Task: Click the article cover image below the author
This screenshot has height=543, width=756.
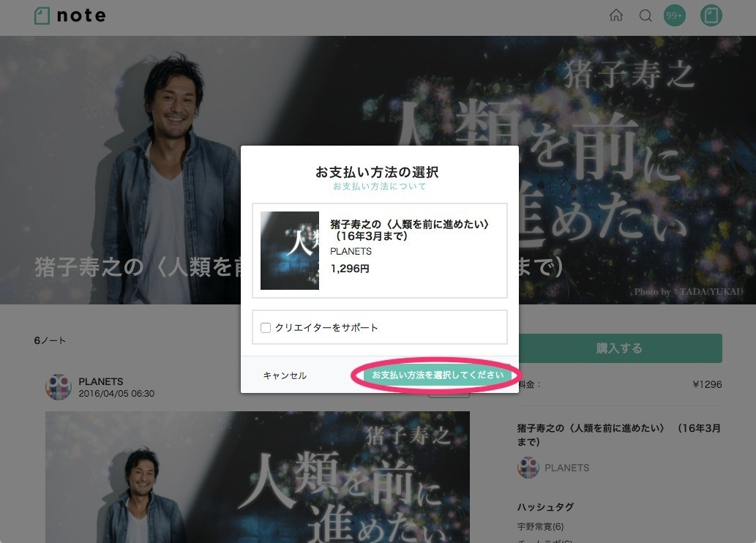Action: 258,477
